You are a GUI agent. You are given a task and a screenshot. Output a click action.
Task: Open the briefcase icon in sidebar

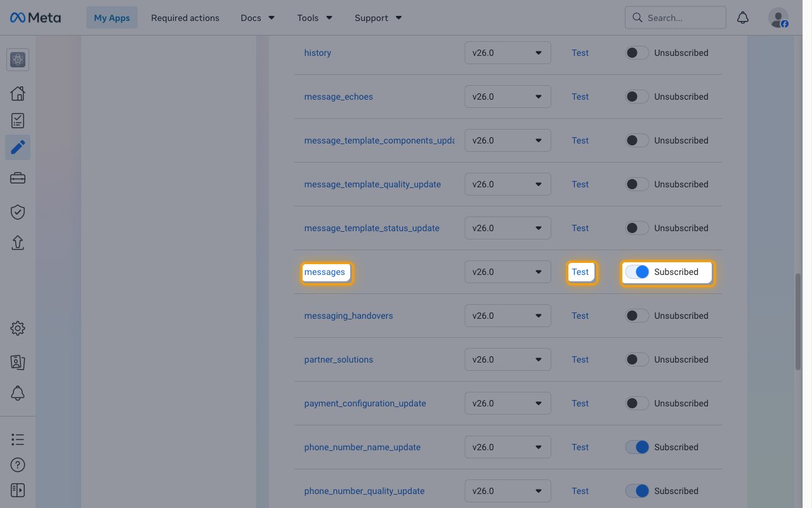point(18,178)
